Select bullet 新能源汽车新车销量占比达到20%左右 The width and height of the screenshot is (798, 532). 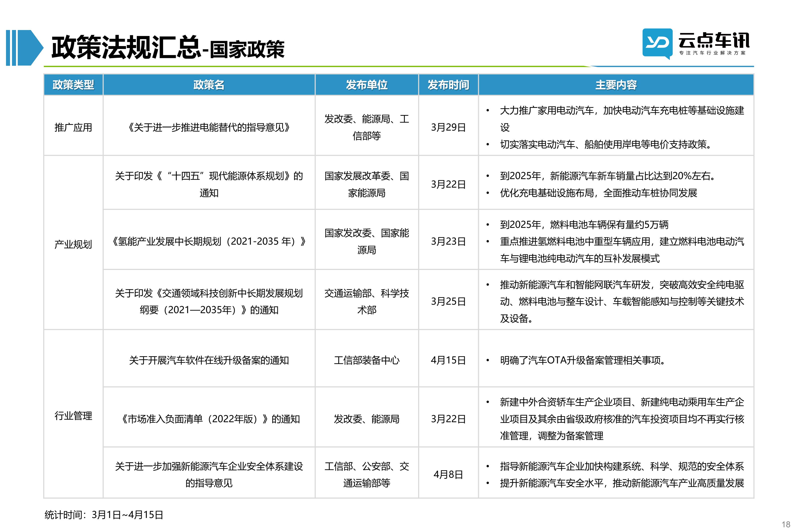[608, 176]
